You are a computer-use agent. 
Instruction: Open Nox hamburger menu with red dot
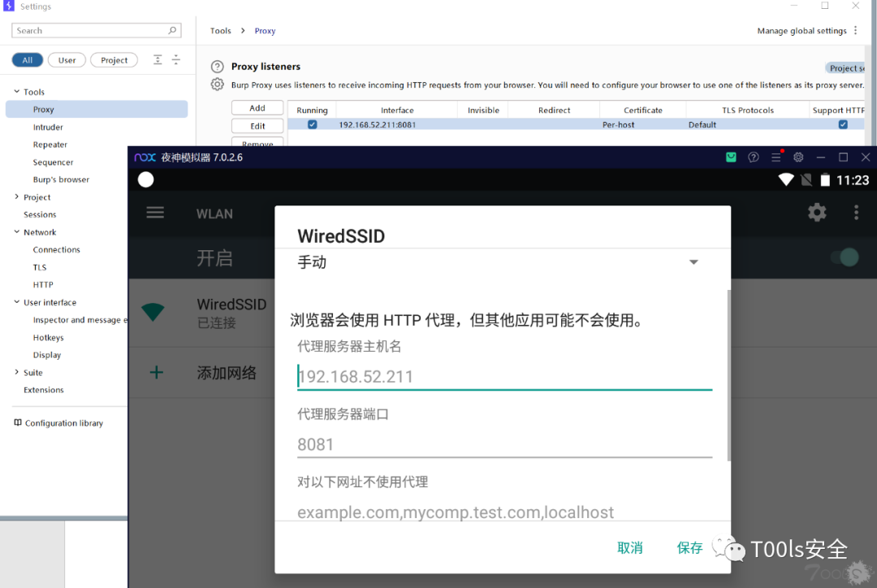776,157
